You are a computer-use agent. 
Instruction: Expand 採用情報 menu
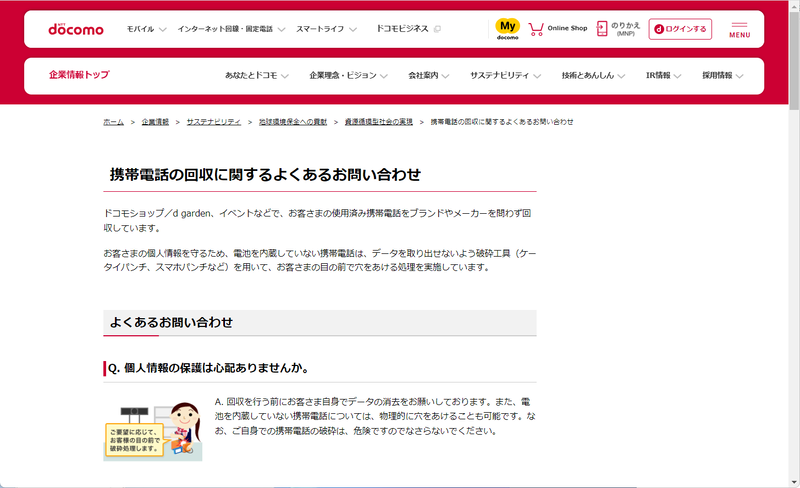coord(722,76)
